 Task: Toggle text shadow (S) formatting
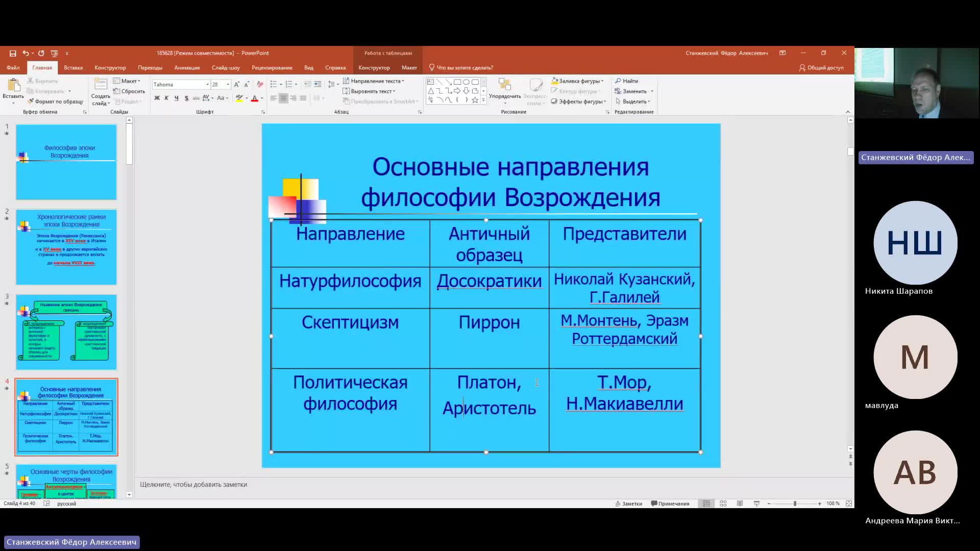click(x=186, y=98)
